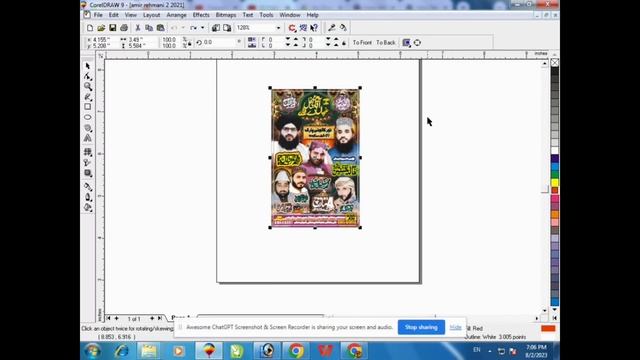Open the Bitmaps menu
This screenshot has height=360, width=640.
226,15
